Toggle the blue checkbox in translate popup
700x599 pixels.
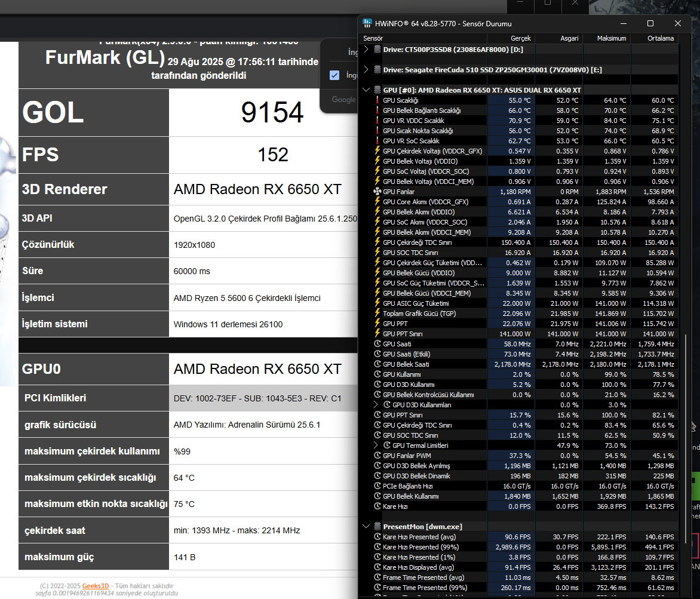tap(334, 75)
